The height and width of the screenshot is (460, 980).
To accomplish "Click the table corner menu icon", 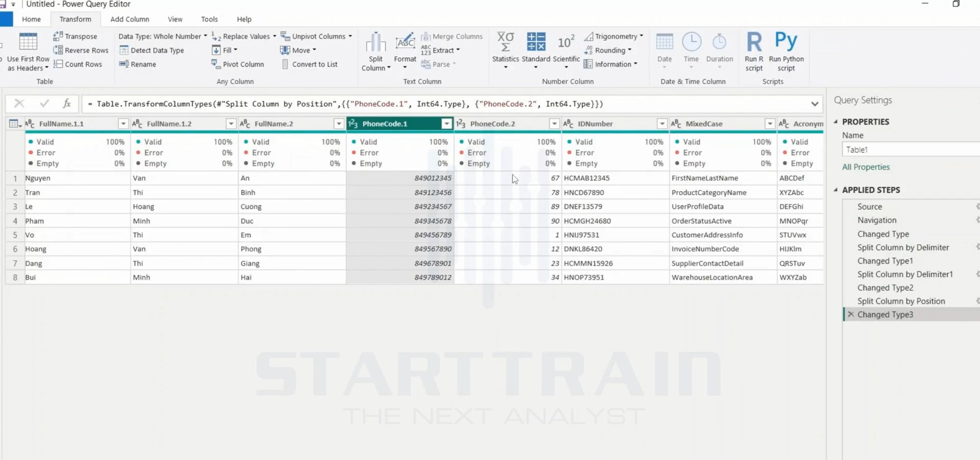I will click(14, 124).
